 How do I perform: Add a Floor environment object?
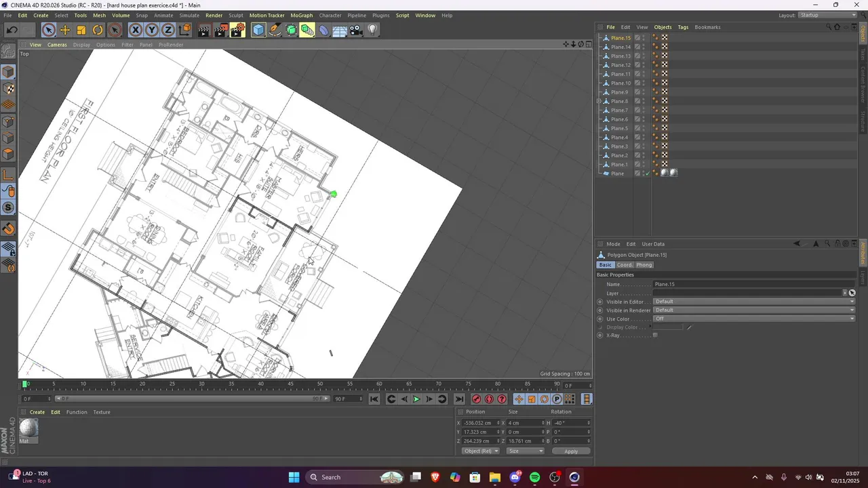340,30
